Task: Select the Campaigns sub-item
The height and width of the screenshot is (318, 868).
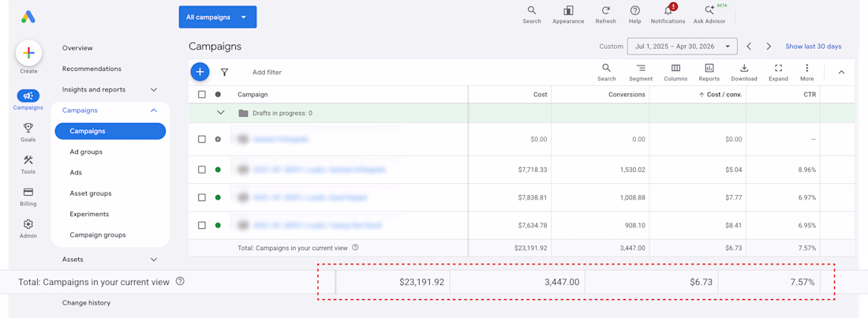Action: (110, 131)
